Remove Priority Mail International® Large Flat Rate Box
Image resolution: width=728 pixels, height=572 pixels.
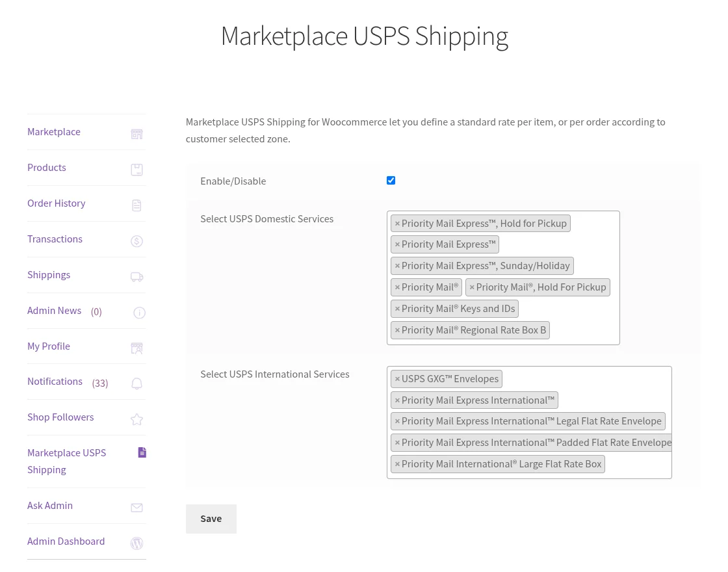pos(397,463)
